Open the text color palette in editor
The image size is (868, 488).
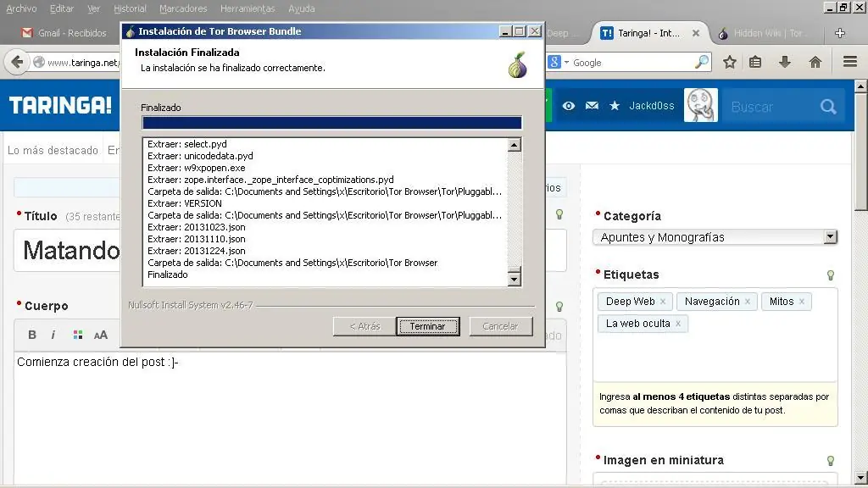click(x=77, y=335)
